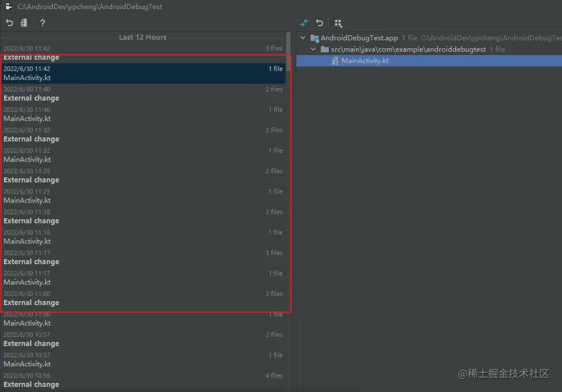Image resolution: width=562 pixels, height=392 pixels.
Task: Open help with the question mark icon
Action: point(42,23)
